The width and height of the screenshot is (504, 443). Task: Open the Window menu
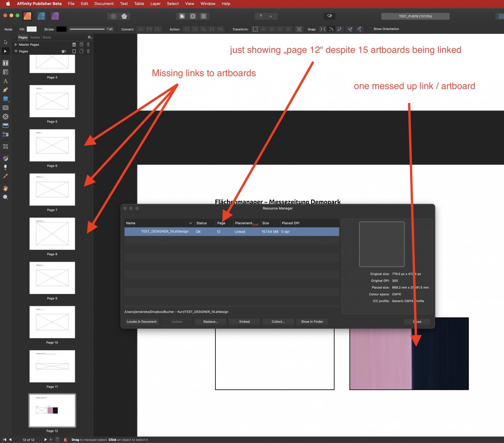pos(208,4)
